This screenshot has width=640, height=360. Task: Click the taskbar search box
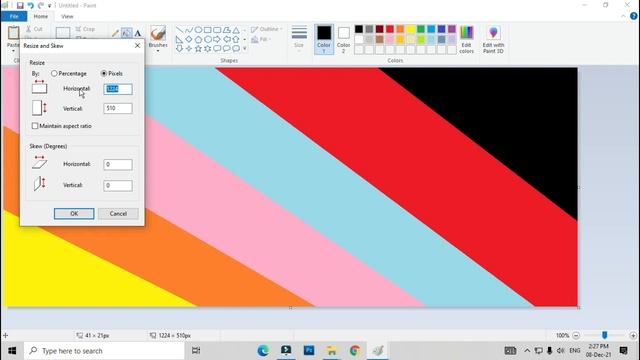(x=104, y=351)
